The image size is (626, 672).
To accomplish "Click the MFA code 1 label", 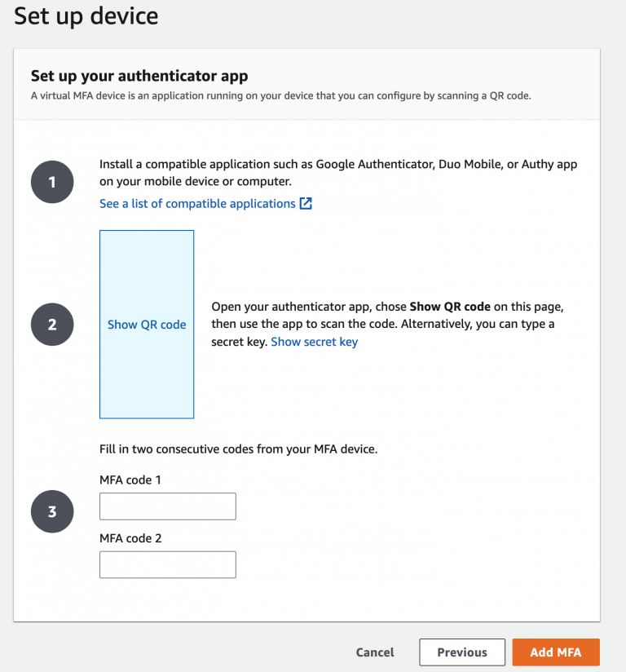I will click(130, 480).
